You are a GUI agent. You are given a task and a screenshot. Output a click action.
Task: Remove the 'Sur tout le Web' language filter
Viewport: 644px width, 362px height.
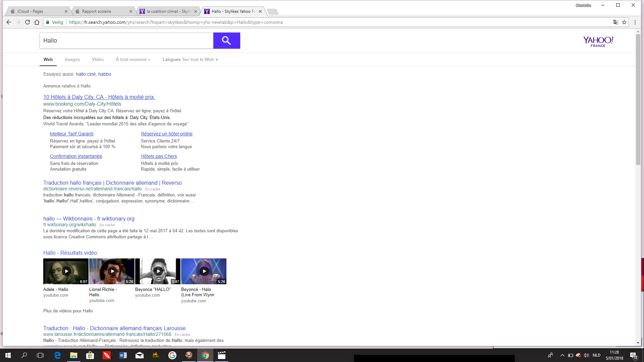tap(217, 60)
